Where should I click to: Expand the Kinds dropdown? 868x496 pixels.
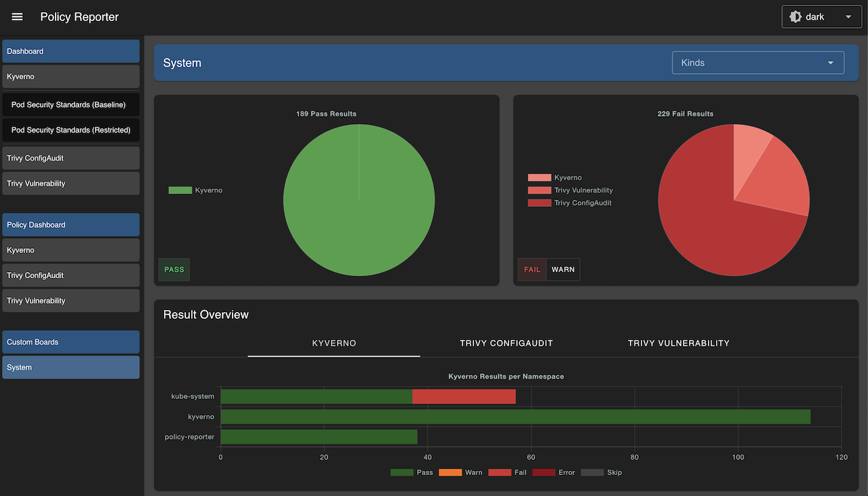click(x=757, y=62)
